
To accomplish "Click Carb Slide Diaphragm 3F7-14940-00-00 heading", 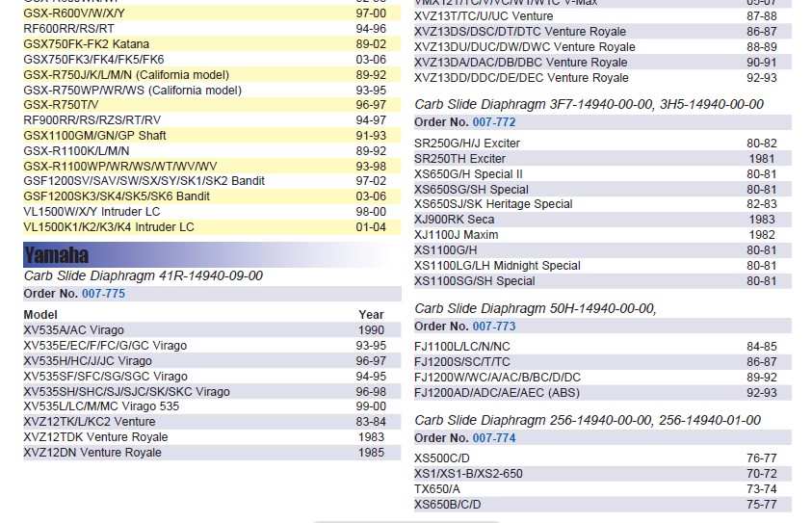I will (x=589, y=104).
